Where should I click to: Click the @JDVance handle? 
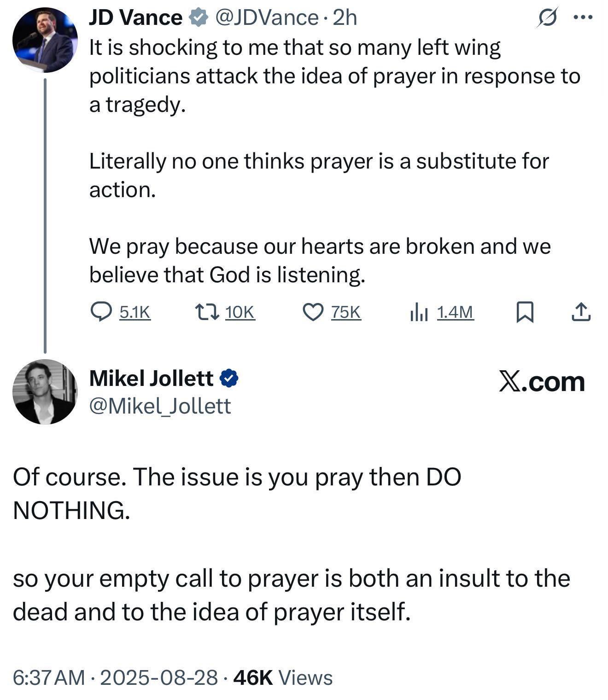click(267, 18)
